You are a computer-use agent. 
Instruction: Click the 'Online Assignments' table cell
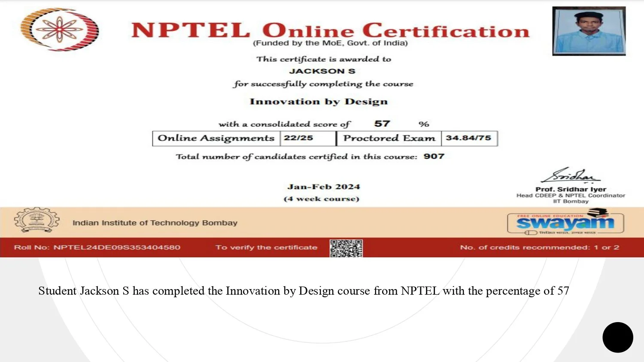point(216,139)
